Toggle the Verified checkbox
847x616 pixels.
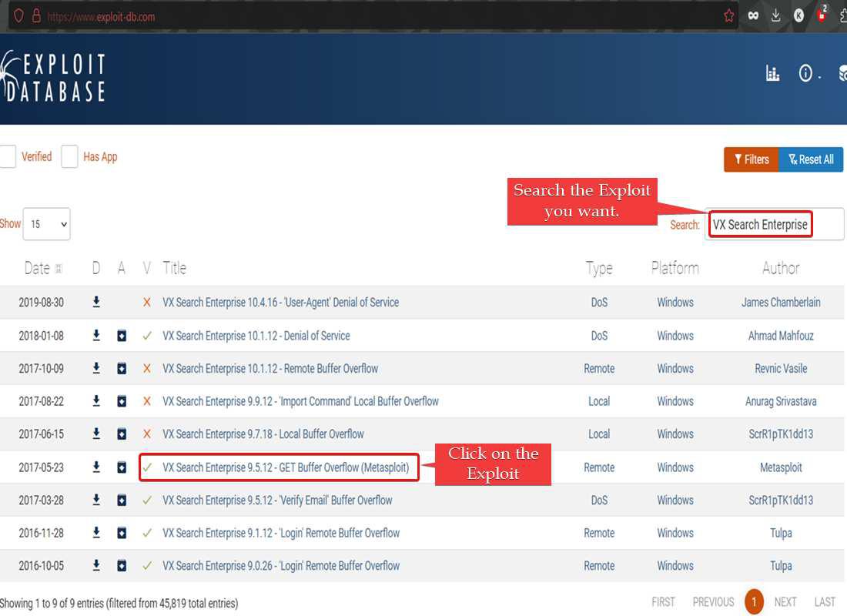point(8,157)
